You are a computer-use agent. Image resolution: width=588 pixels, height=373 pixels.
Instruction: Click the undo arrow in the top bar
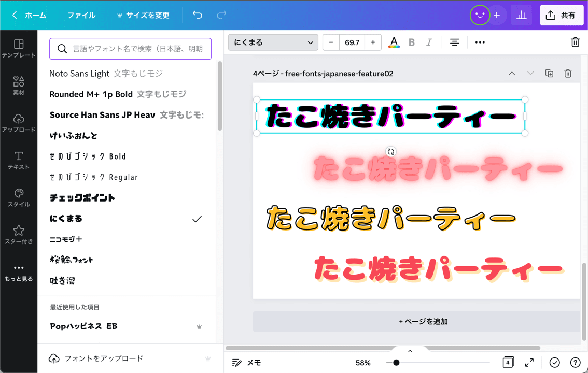197,15
